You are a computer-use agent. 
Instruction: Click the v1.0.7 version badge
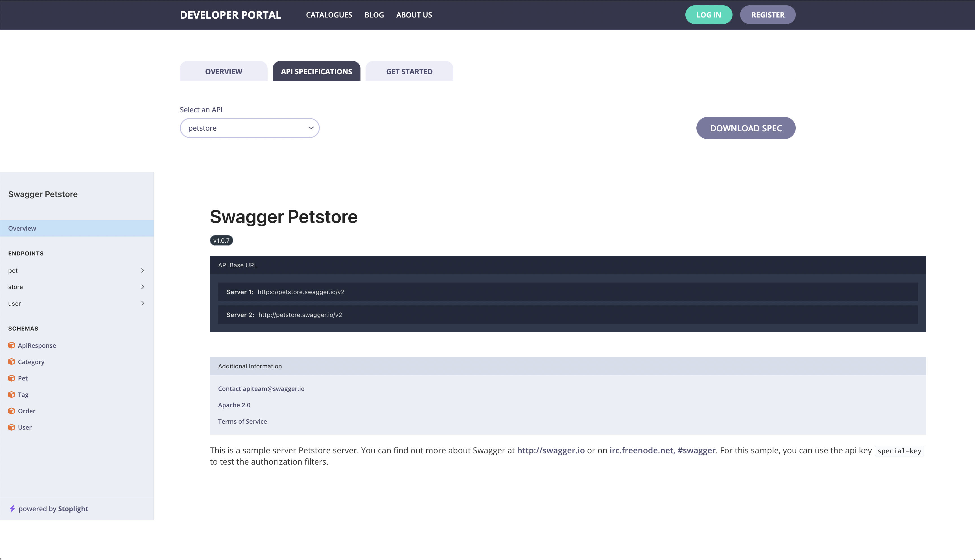(221, 240)
